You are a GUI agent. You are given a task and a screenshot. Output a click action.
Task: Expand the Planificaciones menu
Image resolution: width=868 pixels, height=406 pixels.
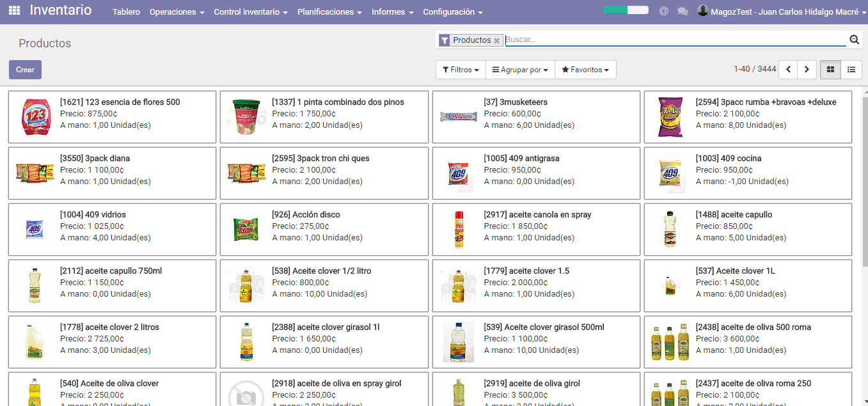click(329, 12)
